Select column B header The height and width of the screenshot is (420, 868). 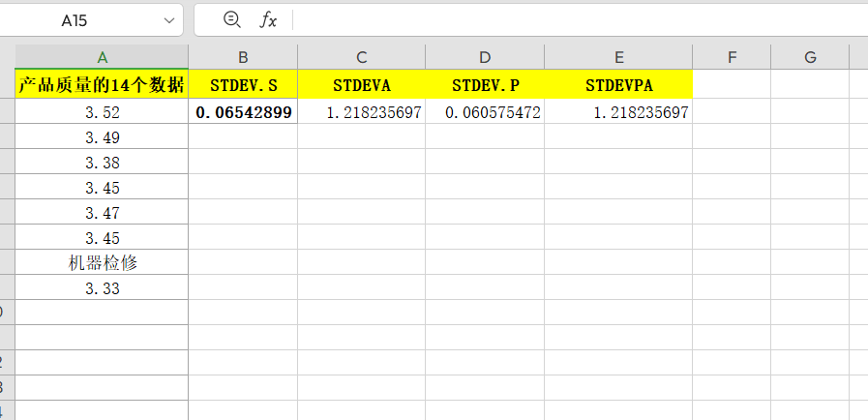click(243, 57)
